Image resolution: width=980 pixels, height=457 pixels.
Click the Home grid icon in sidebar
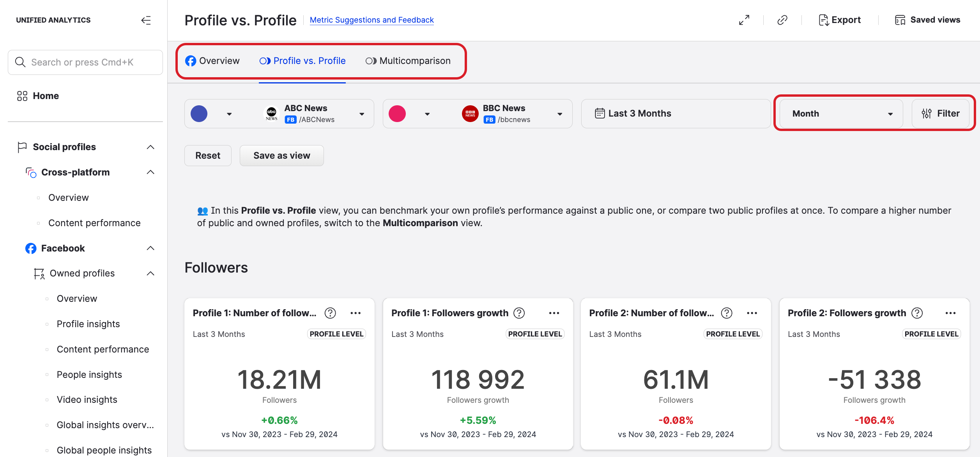[22, 96]
